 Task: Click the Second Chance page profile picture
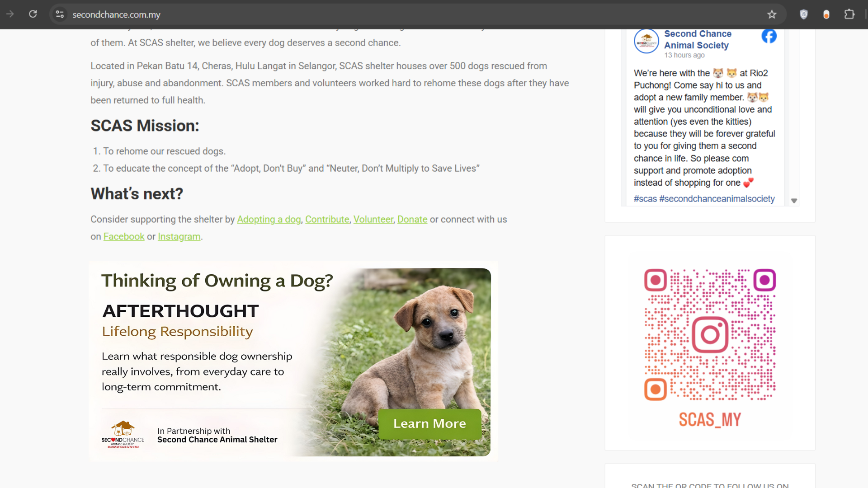click(646, 42)
